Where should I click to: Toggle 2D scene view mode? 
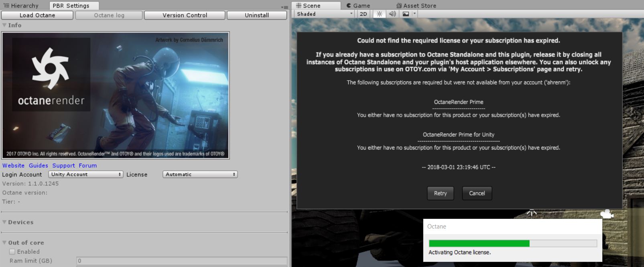click(363, 14)
